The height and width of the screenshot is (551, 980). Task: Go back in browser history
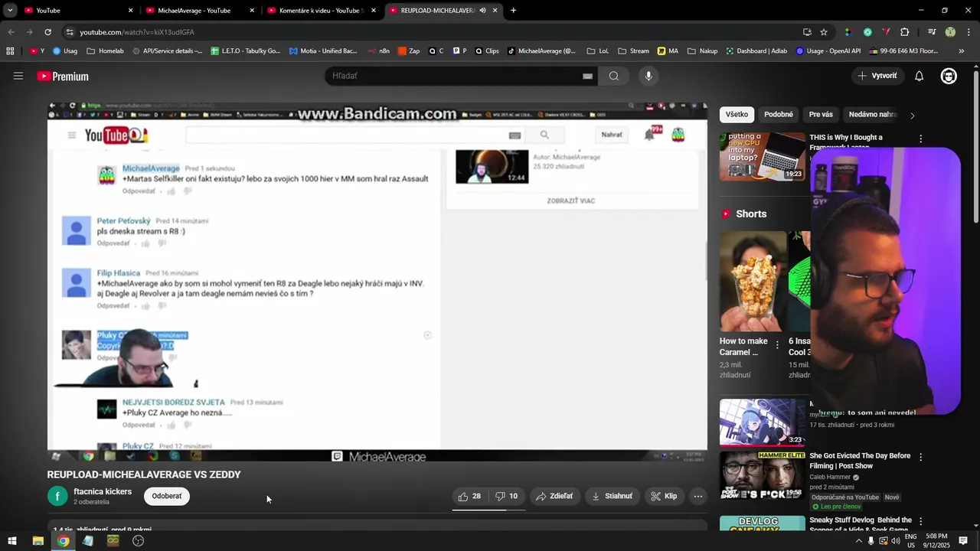coord(11,32)
